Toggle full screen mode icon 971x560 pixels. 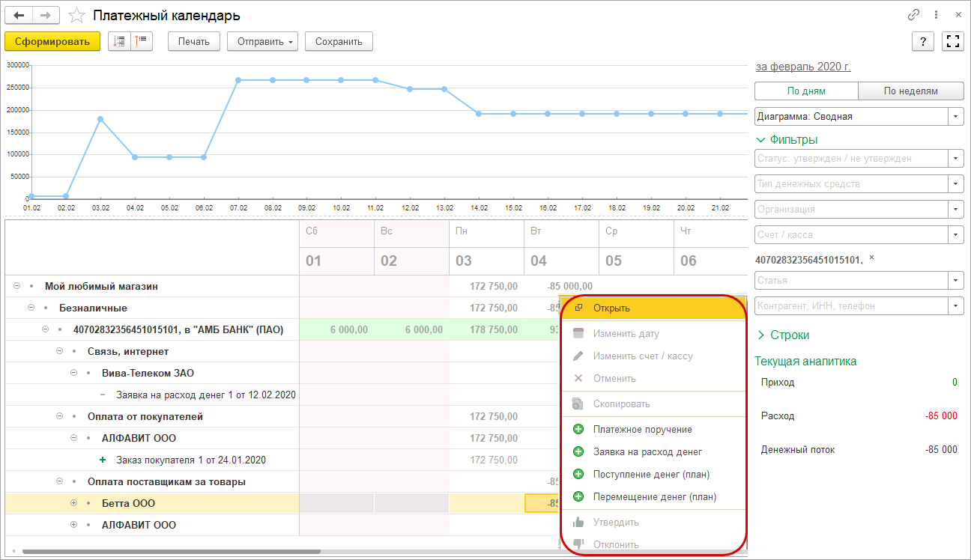(x=953, y=42)
